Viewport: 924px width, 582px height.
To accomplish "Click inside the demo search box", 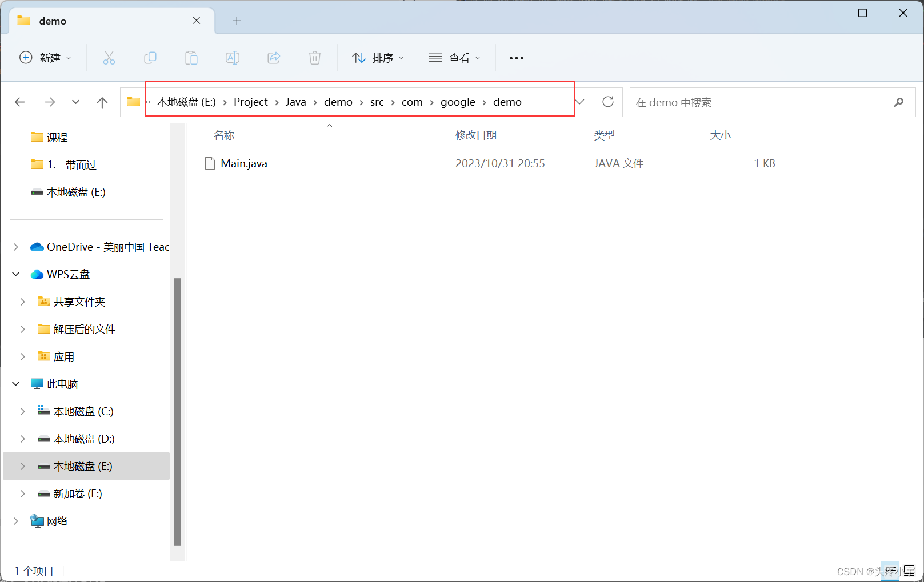I will click(x=743, y=102).
